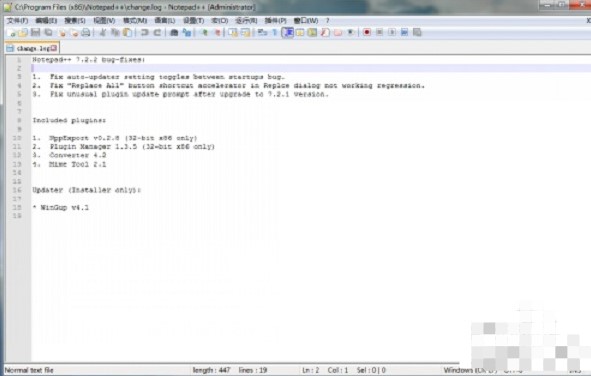Click 'length : 447' status bar entry
The height and width of the screenshot is (376, 591).
tap(211, 370)
